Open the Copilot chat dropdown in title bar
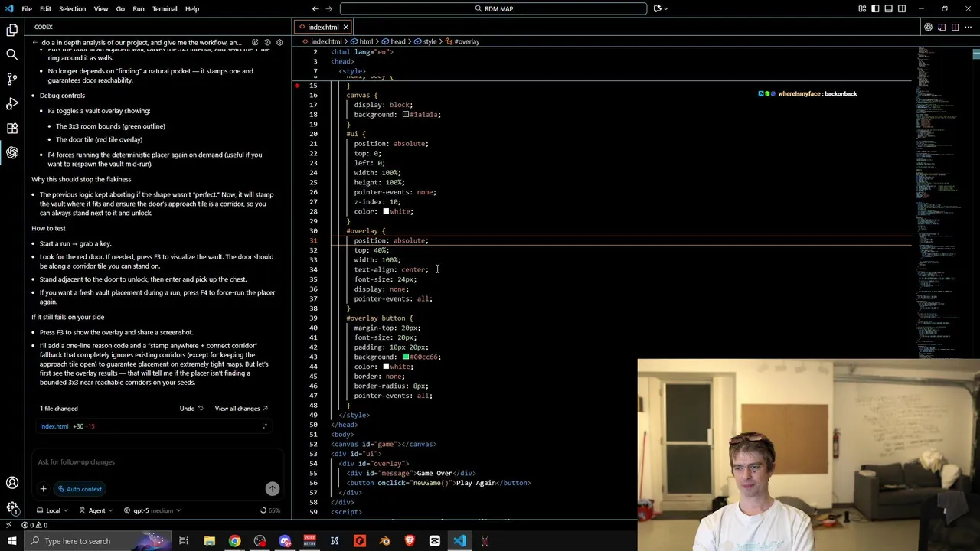Viewport: 980px width, 551px height. point(661,8)
